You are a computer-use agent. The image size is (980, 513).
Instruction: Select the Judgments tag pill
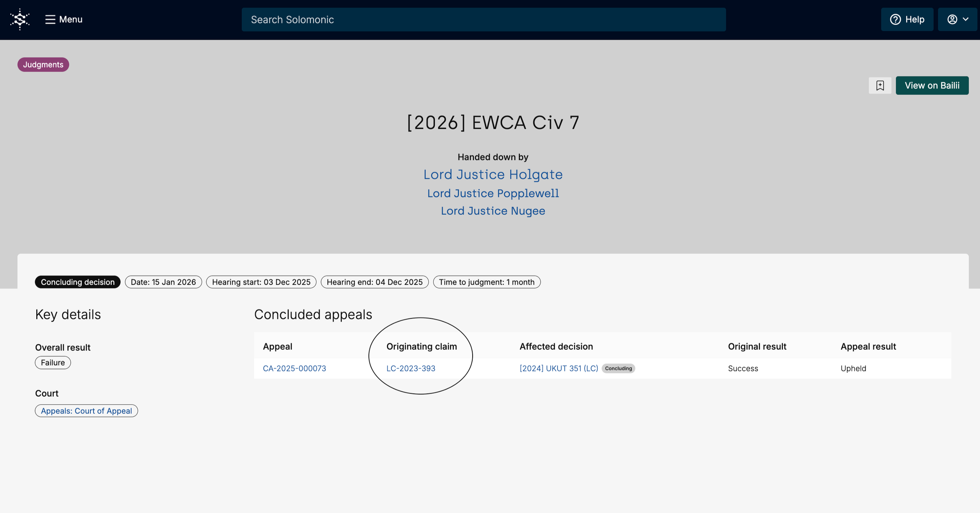(x=43, y=64)
